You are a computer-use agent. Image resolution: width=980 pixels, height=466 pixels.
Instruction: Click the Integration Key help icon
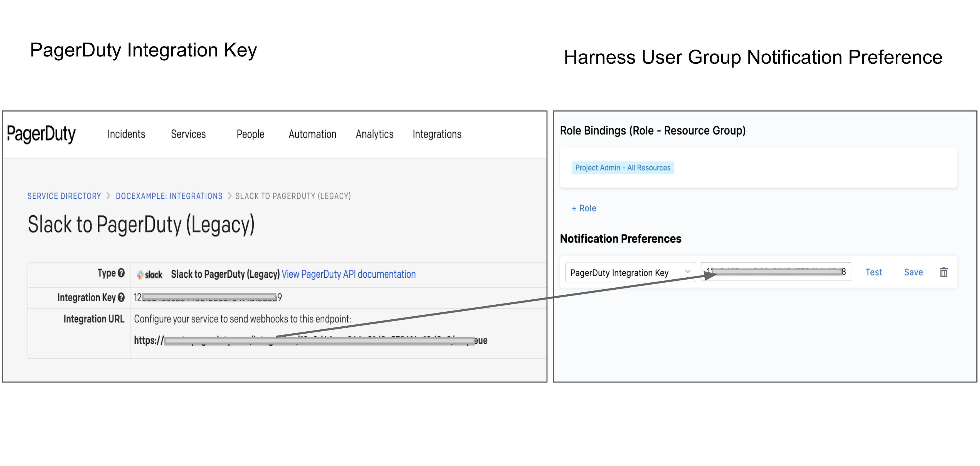[121, 297]
